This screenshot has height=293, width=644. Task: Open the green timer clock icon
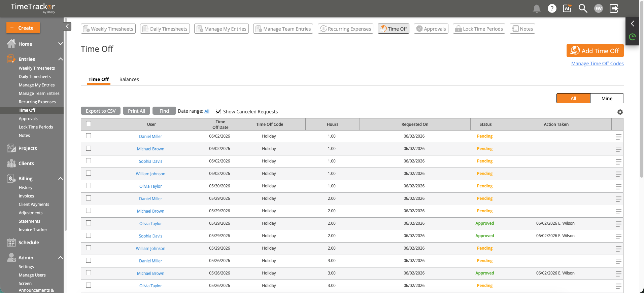click(x=632, y=37)
